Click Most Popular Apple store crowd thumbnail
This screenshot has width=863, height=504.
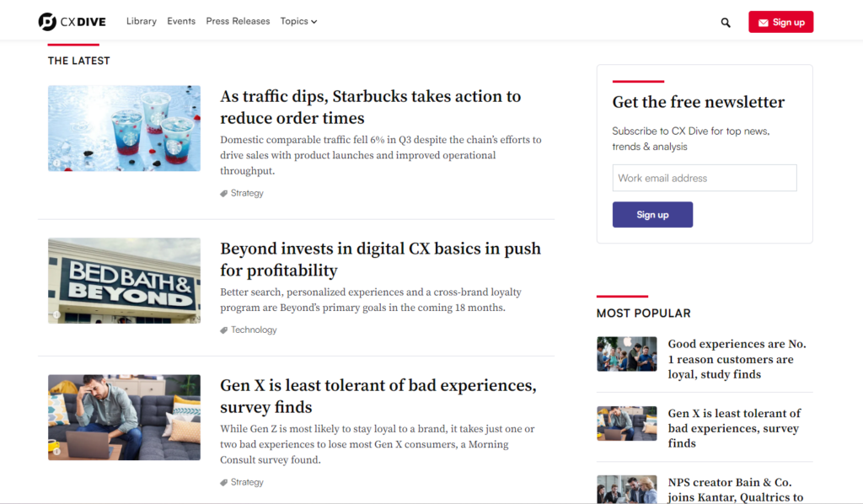coord(626,354)
